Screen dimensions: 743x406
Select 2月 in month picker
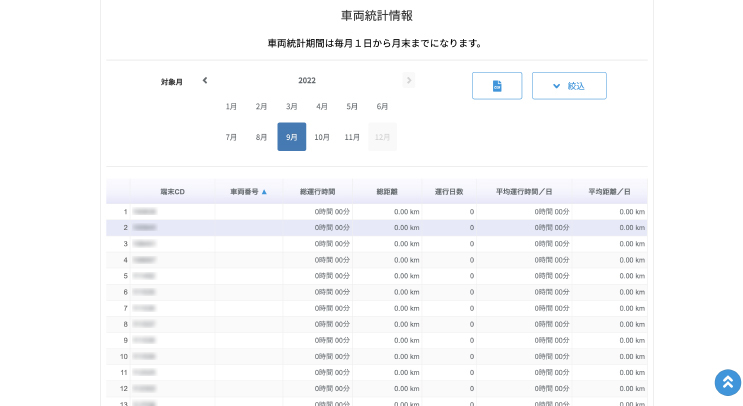(x=261, y=106)
